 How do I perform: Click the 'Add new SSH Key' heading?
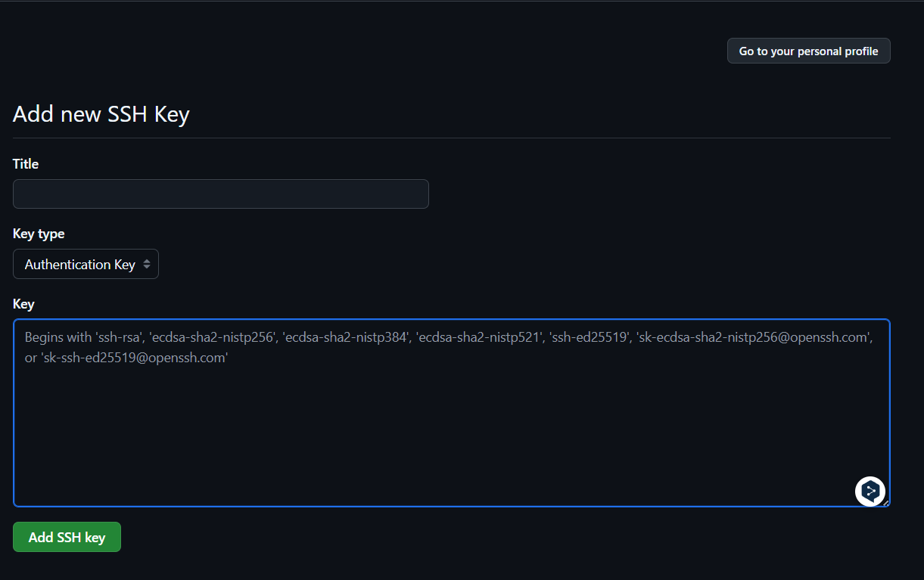pos(101,114)
